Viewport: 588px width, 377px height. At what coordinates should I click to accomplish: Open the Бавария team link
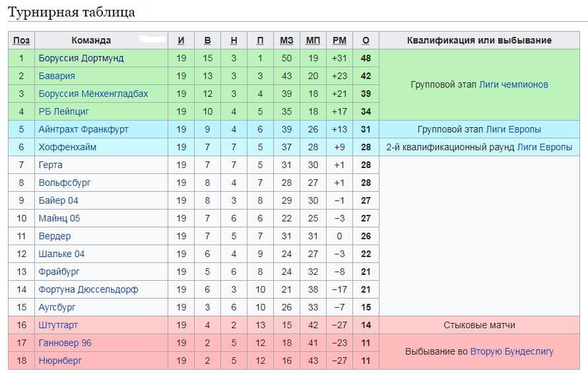pyautogui.click(x=57, y=76)
